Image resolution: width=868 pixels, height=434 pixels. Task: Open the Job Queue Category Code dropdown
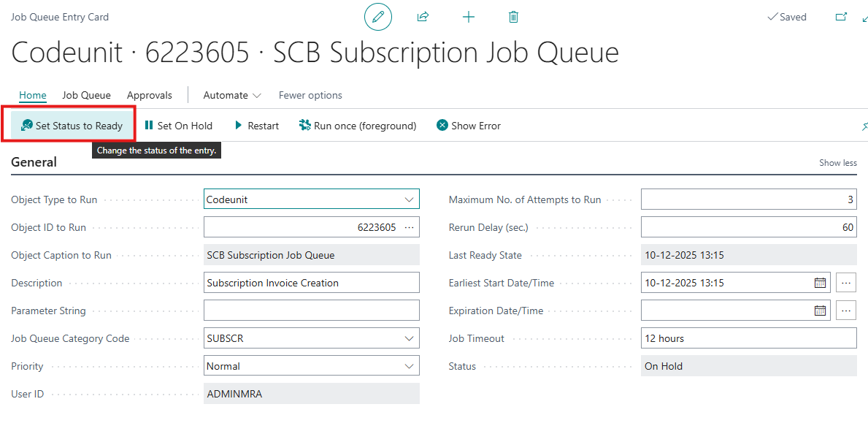[x=409, y=338]
